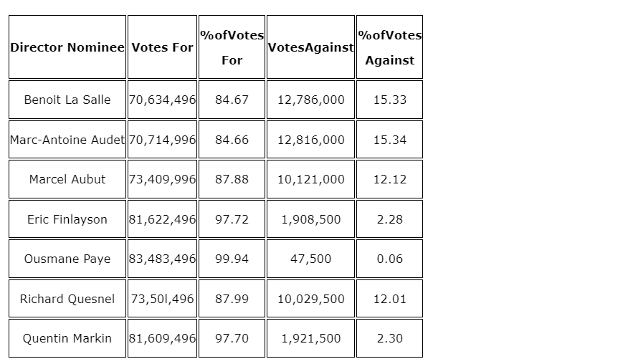Click the Director Nominee column header
628x364 pixels.
tap(67, 47)
